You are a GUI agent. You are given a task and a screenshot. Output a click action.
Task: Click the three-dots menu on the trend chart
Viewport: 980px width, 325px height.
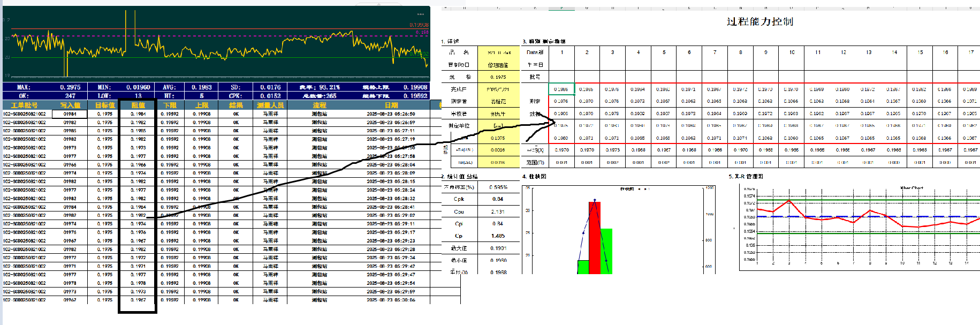(420, 14)
